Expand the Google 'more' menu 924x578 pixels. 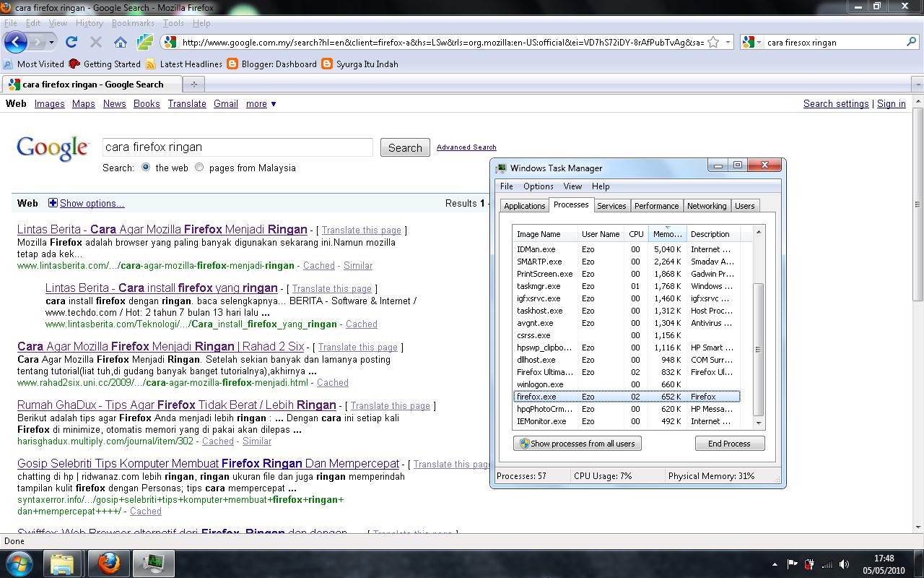(261, 104)
